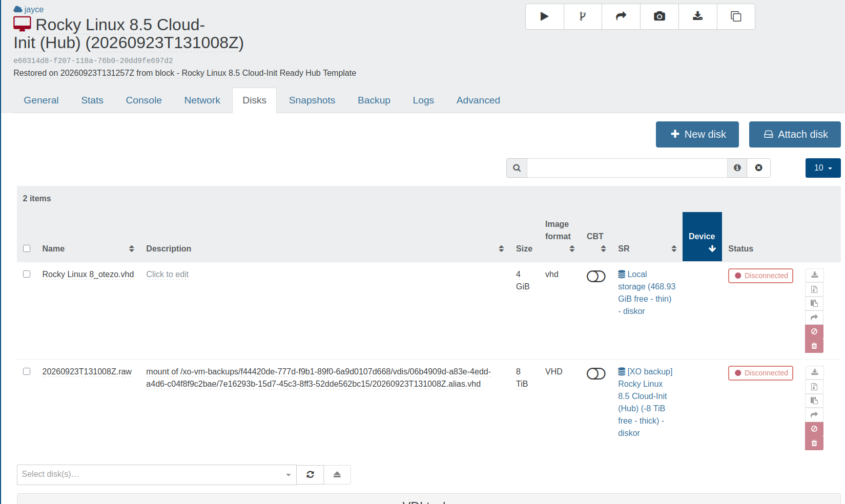The height and width of the screenshot is (504, 845).
Task: Open the filter info icon
Action: 737,168
